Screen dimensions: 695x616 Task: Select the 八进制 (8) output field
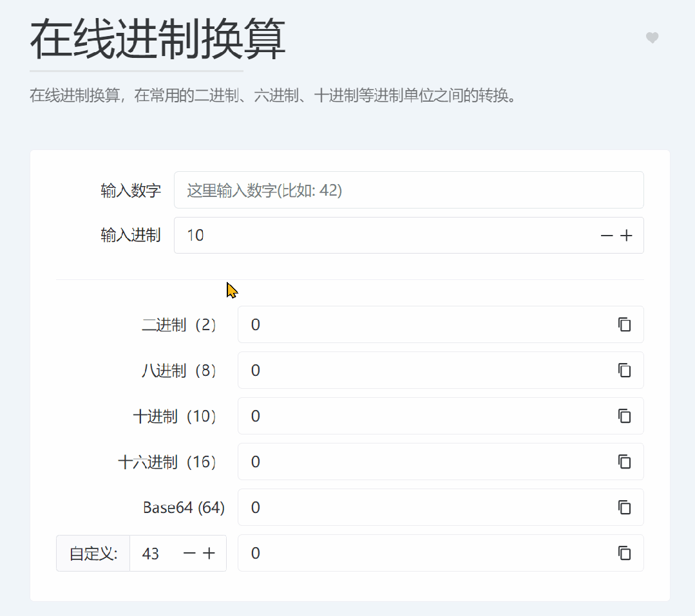[441, 370]
